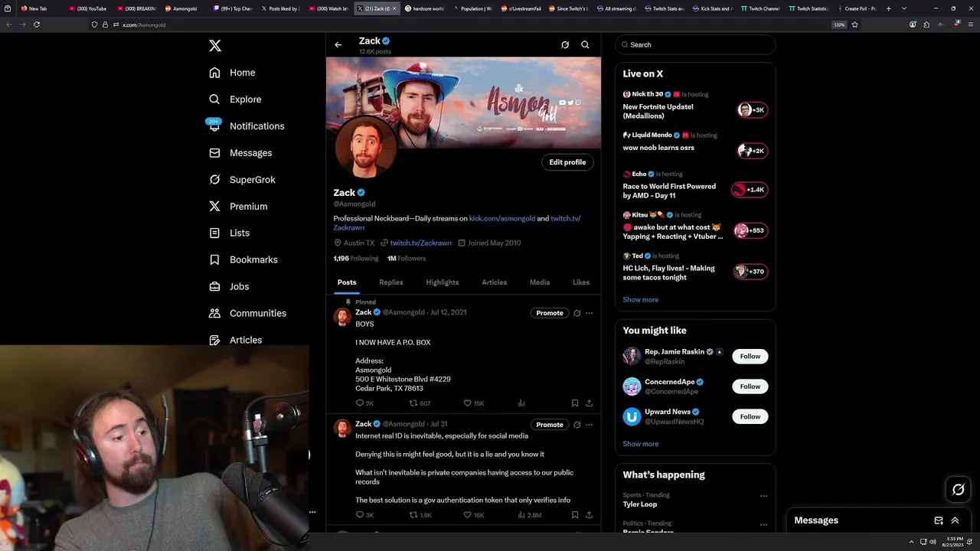Click Grok icon on pinned post
Viewport: 980px width, 551px height.
coord(577,313)
